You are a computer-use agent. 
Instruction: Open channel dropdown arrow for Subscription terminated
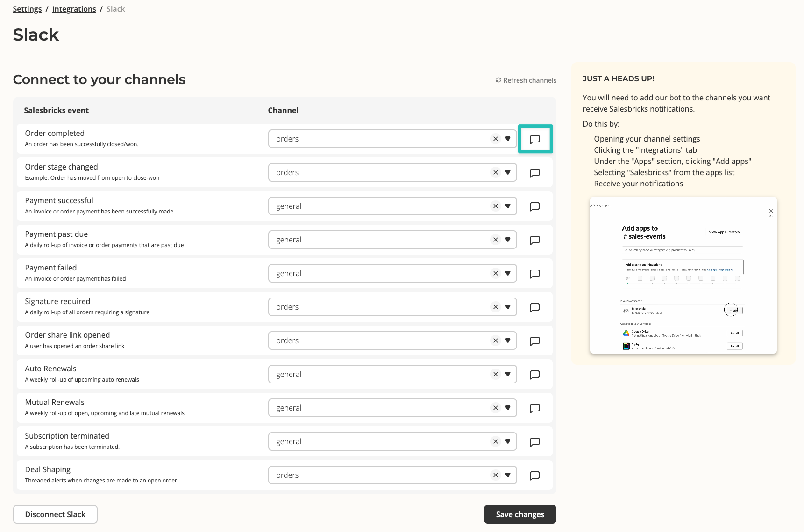tap(508, 441)
